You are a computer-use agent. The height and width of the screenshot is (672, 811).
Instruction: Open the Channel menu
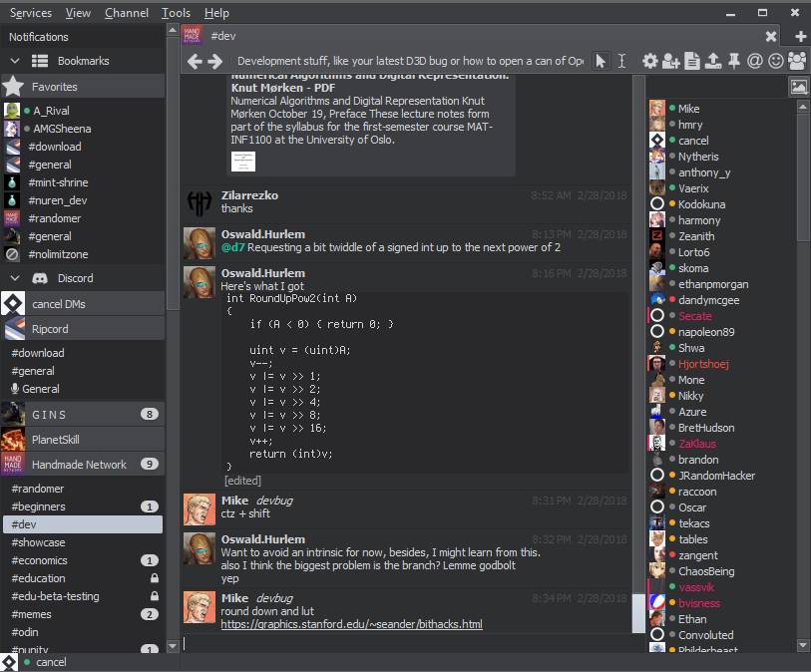tap(126, 13)
